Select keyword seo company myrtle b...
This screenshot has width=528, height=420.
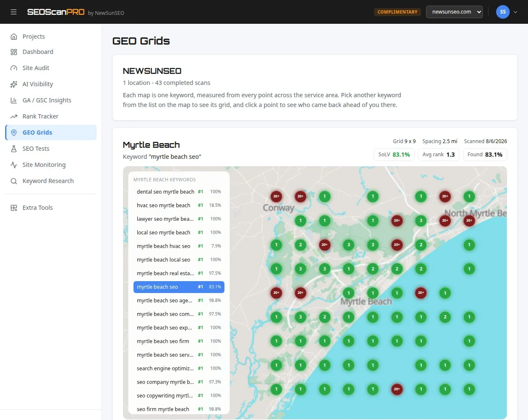[179, 382]
